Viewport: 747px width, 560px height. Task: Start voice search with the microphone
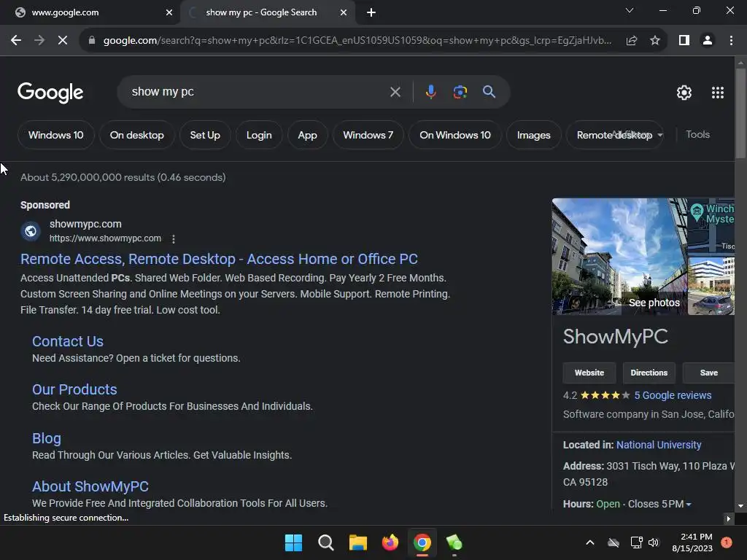(430, 92)
